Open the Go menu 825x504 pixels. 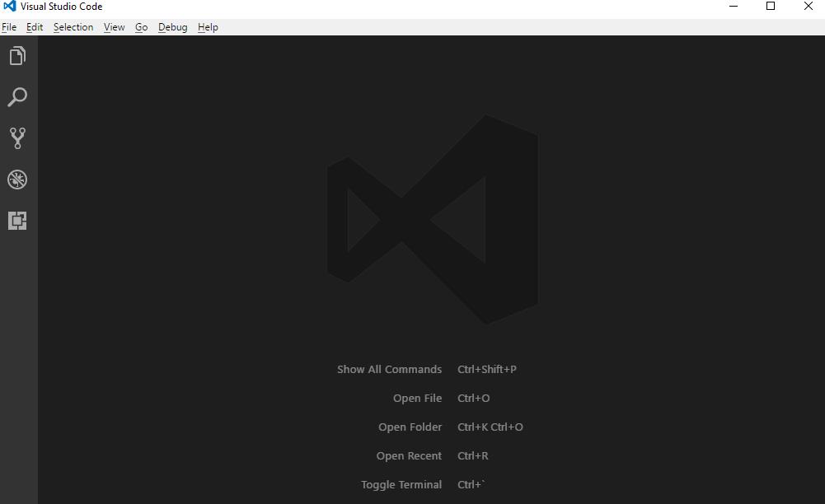142,27
